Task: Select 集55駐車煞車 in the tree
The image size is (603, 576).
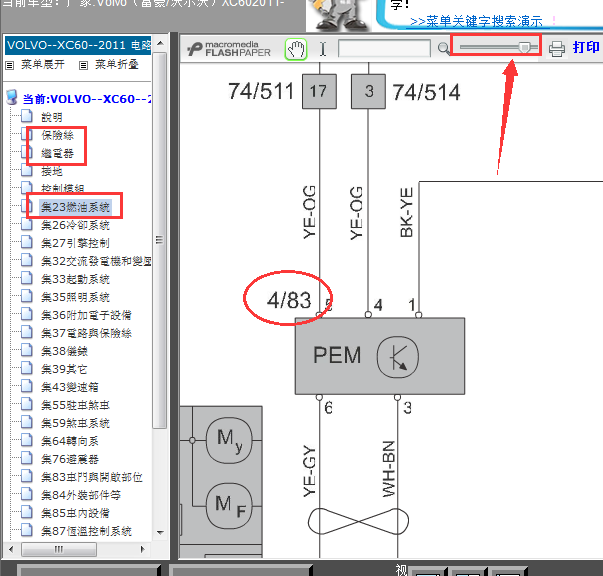Action: 75,405
